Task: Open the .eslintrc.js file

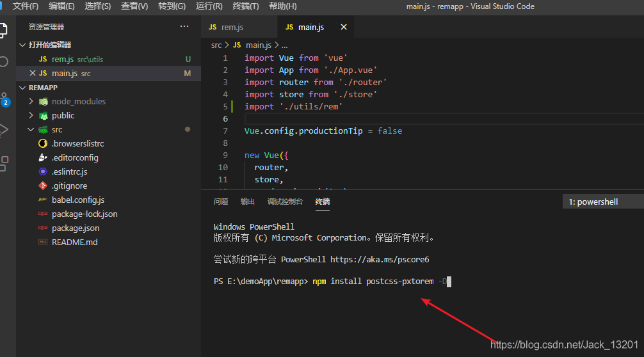Action: click(x=69, y=172)
